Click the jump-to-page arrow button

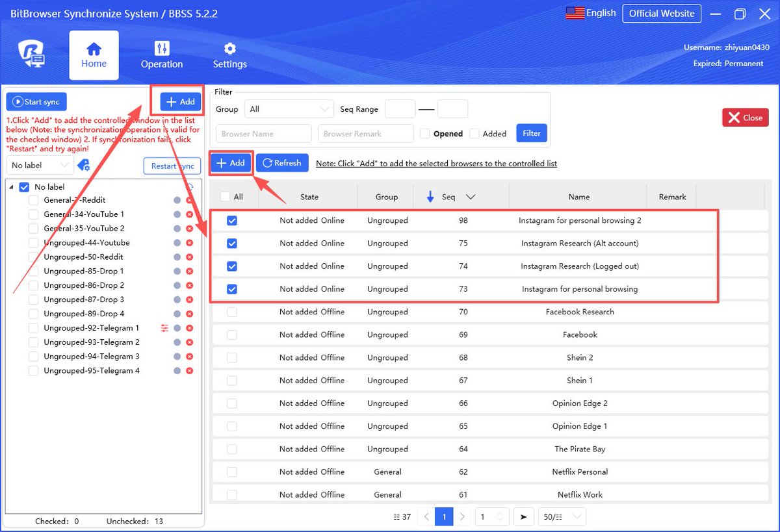click(x=523, y=517)
